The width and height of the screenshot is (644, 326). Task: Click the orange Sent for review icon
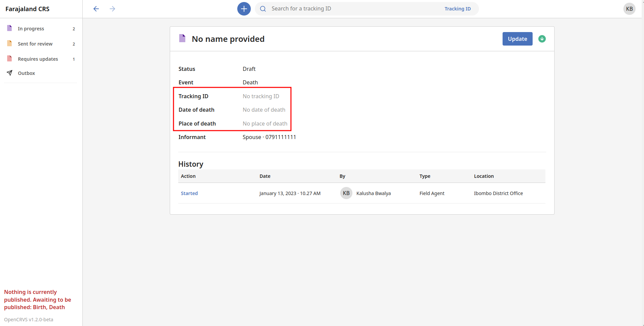click(9, 43)
